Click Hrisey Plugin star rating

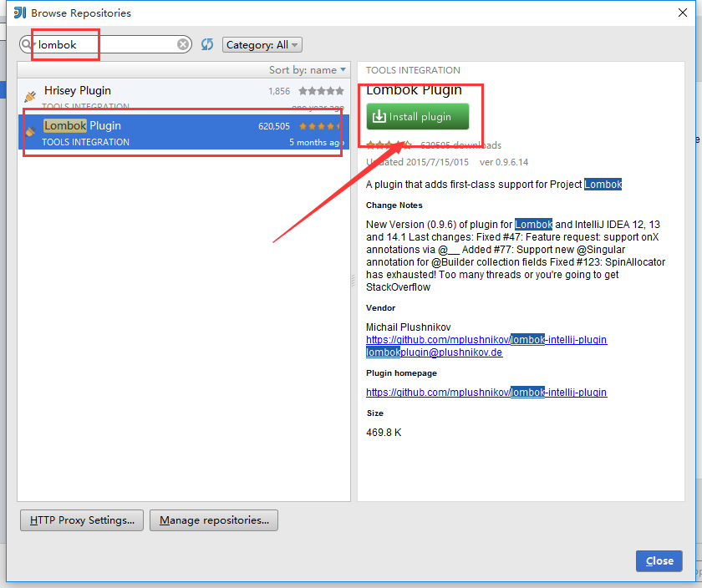point(322,91)
